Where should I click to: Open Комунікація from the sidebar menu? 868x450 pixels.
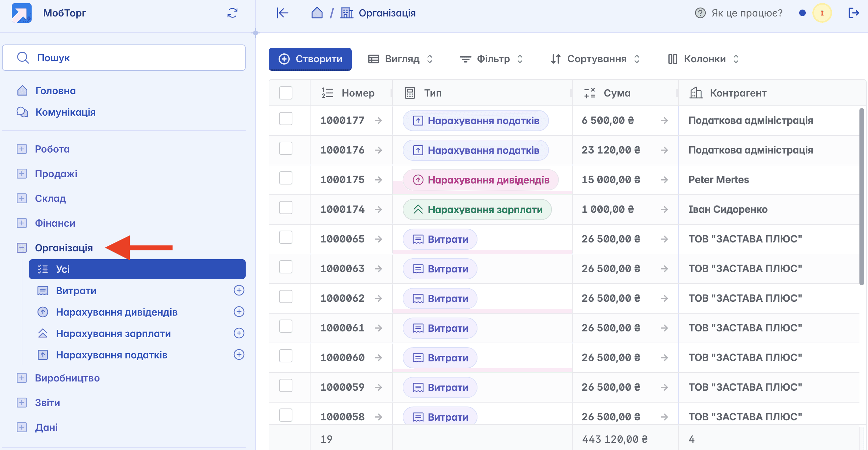pos(66,112)
